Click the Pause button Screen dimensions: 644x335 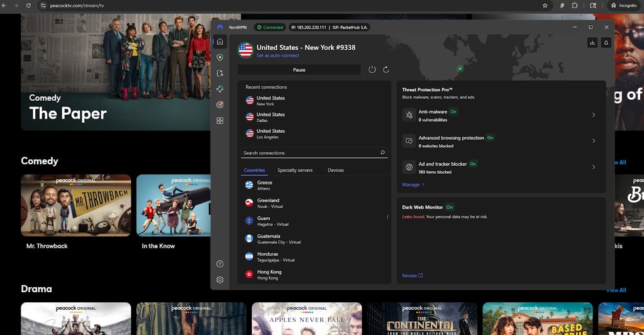pyautogui.click(x=299, y=70)
